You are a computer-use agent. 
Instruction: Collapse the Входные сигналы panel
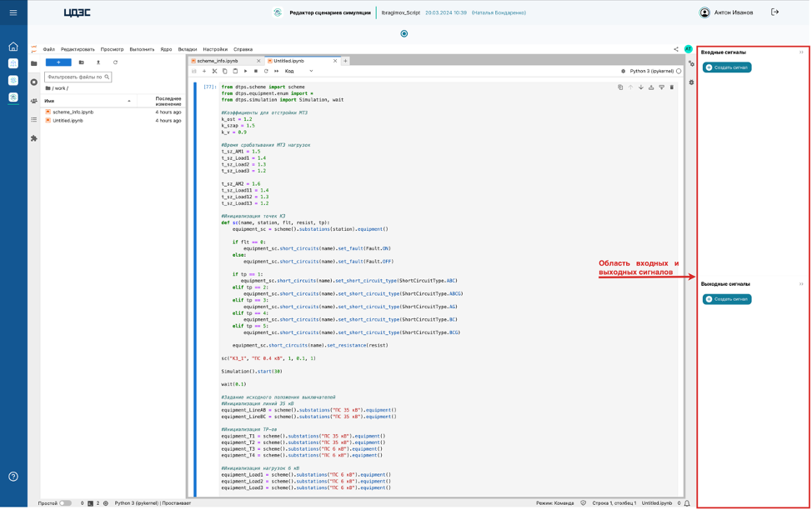[x=801, y=52]
